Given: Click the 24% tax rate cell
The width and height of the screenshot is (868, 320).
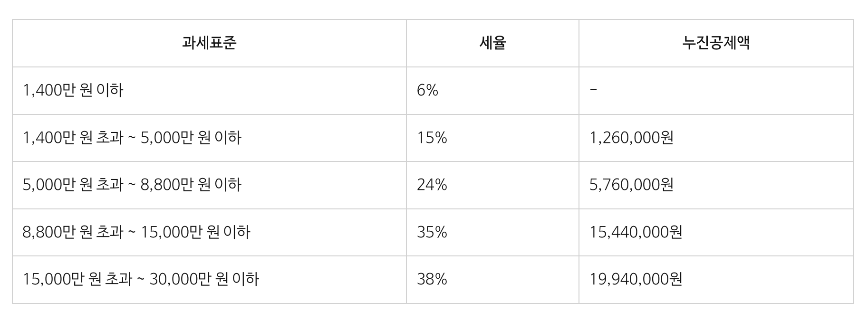Looking at the screenshot, I should point(432,185).
